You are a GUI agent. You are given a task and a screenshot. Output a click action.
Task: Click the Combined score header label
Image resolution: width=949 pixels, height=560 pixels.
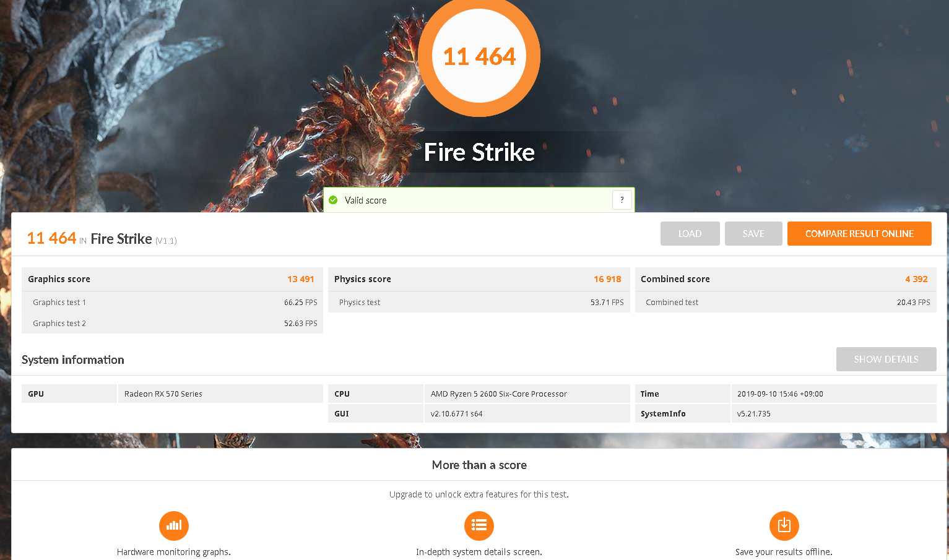(x=675, y=279)
